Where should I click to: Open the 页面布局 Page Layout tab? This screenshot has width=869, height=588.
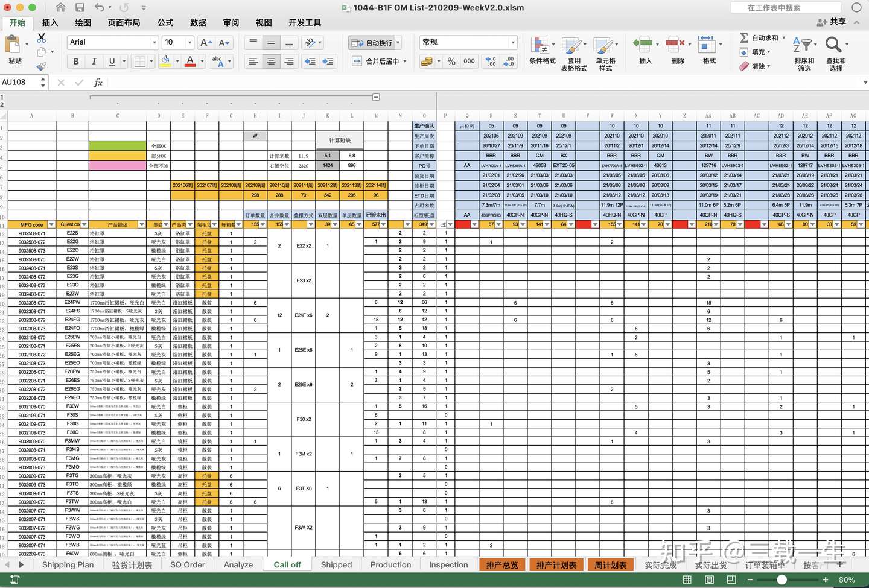click(x=124, y=22)
